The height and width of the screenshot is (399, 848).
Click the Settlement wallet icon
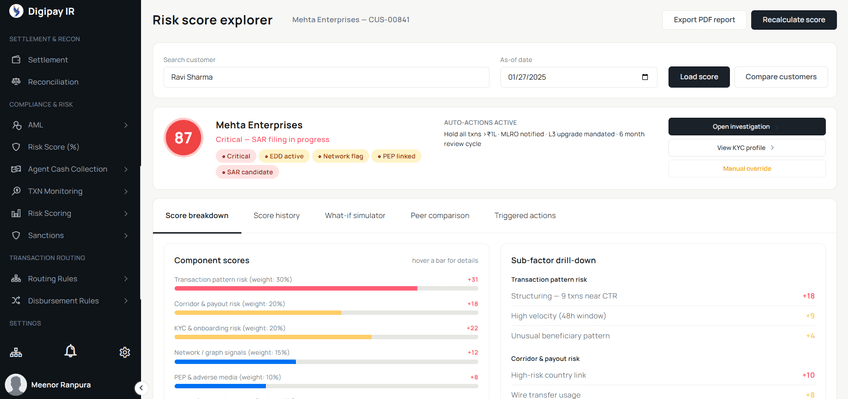pyautogui.click(x=16, y=60)
